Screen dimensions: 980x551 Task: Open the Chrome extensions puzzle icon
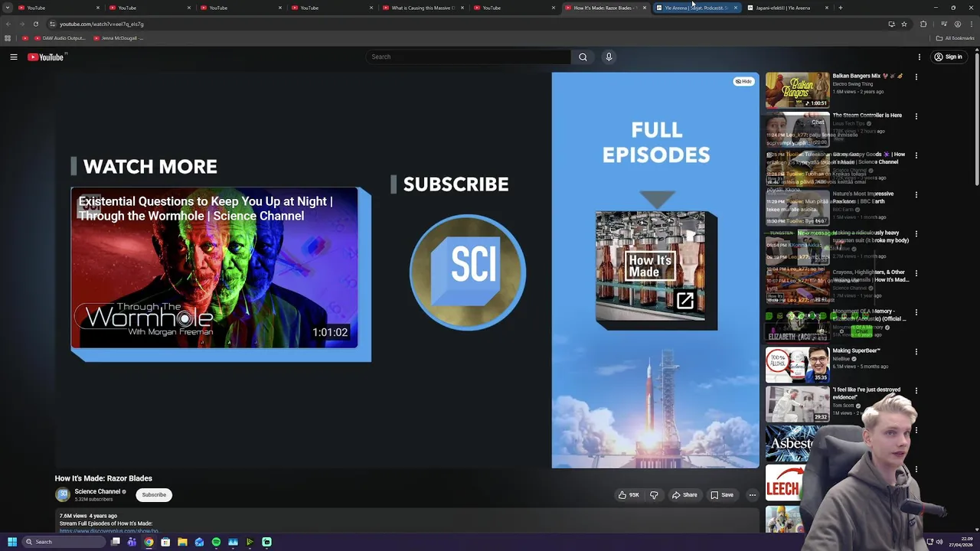[x=923, y=24]
